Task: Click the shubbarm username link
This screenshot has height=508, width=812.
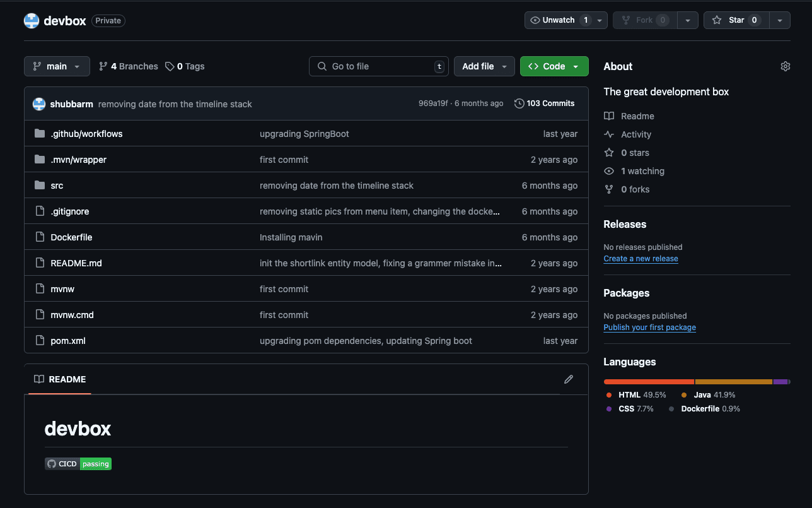Action: (x=72, y=103)
